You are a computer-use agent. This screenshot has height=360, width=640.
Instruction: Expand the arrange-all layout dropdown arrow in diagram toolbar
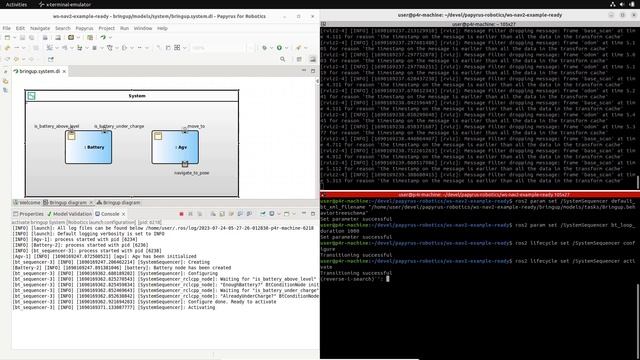pyautogui.click(x=185, y=48)
